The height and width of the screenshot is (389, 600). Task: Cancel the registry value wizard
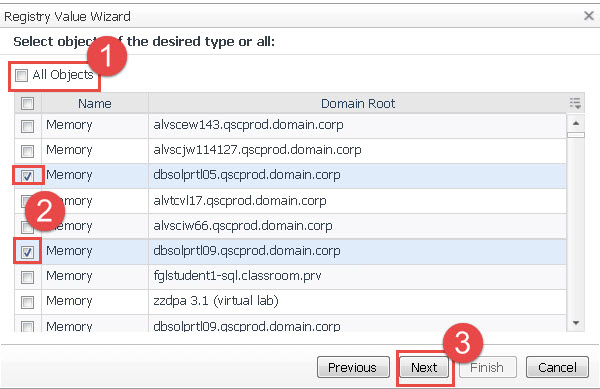click(x=557, y=368)
